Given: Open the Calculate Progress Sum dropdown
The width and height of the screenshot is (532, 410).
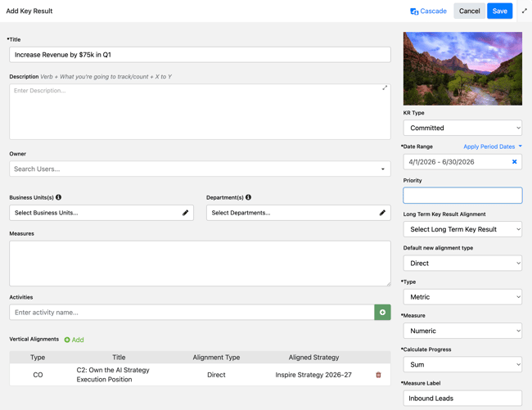Looking at the screenshot, I should pyautogui.click(x=462, y=364).
